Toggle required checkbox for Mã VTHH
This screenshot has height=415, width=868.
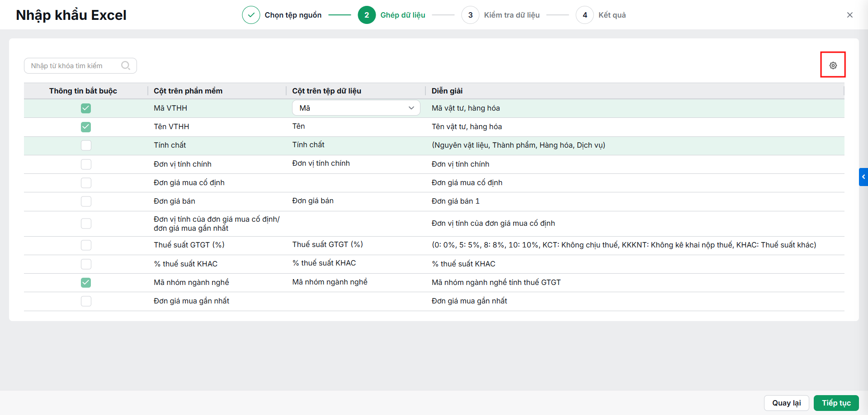click(86, 108)
